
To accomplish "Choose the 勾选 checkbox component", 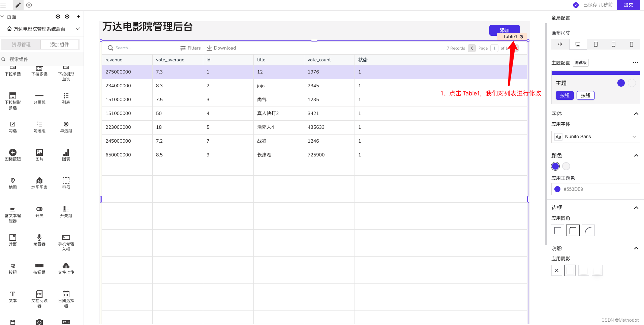I will click(13, 127).
